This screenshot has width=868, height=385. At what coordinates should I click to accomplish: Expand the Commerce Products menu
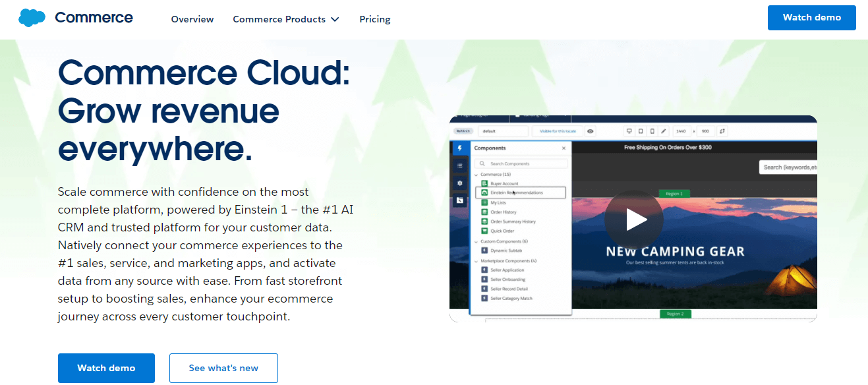pos(286,19)
